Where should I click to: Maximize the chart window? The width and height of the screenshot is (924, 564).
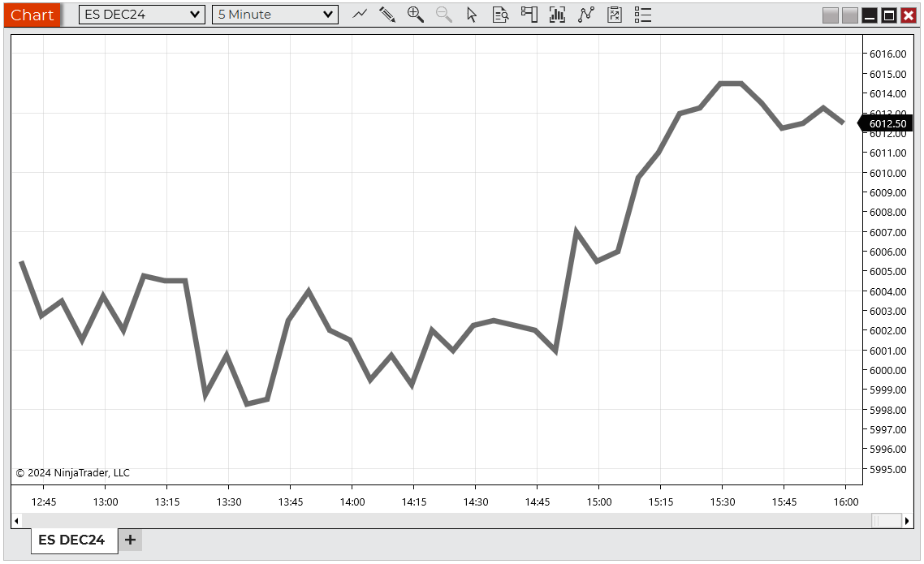coord(888,15)
